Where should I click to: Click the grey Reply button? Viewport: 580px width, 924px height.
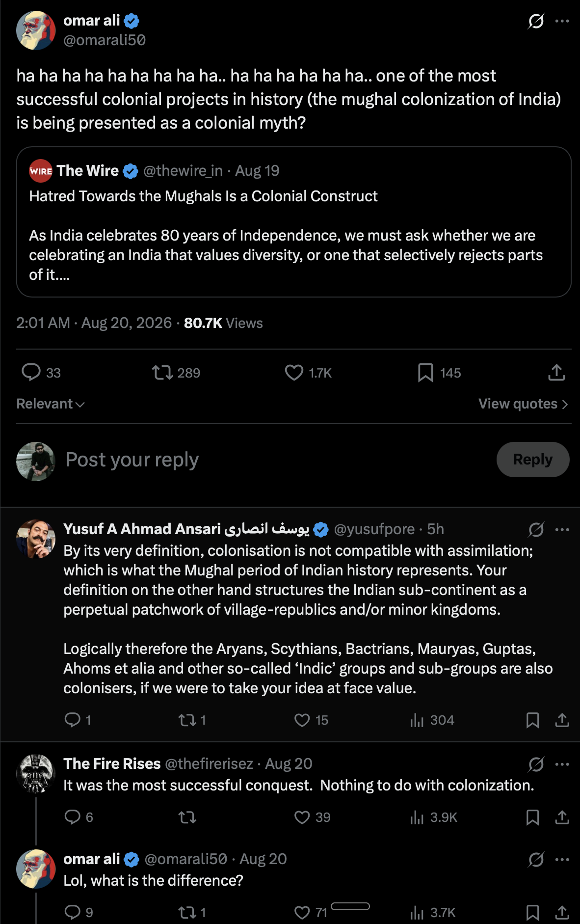(533, 460)
